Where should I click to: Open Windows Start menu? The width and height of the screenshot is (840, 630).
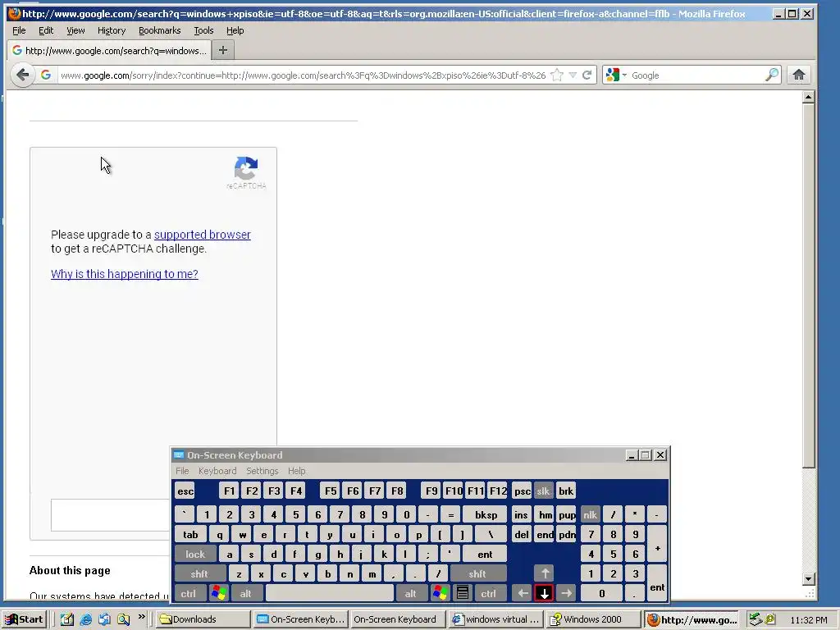25,619
